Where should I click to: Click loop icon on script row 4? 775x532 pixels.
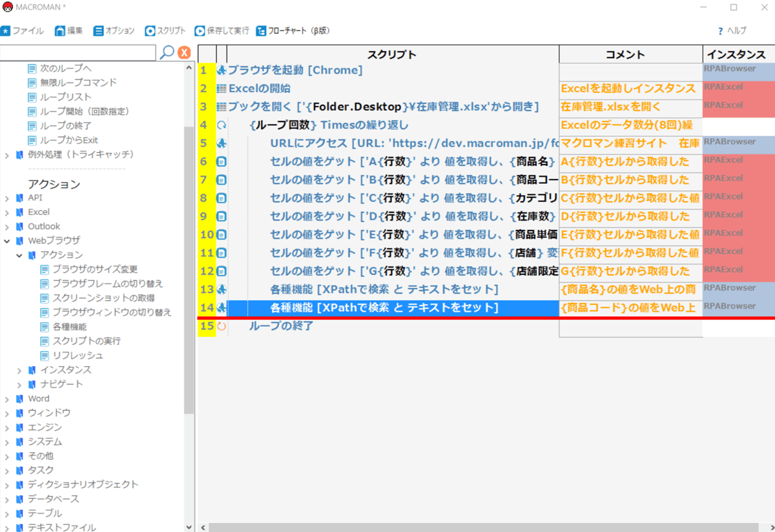pyautogui.click(x=222, y=125)
